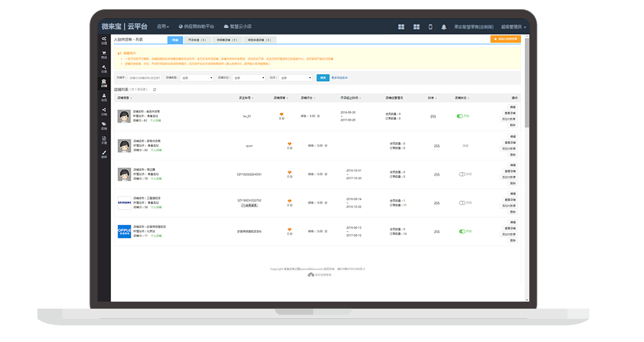The width and height of the screenshot is (644, 342).
Task: Select the 会员 (Members) sidebar icon
Action: [x=104, y=97]
